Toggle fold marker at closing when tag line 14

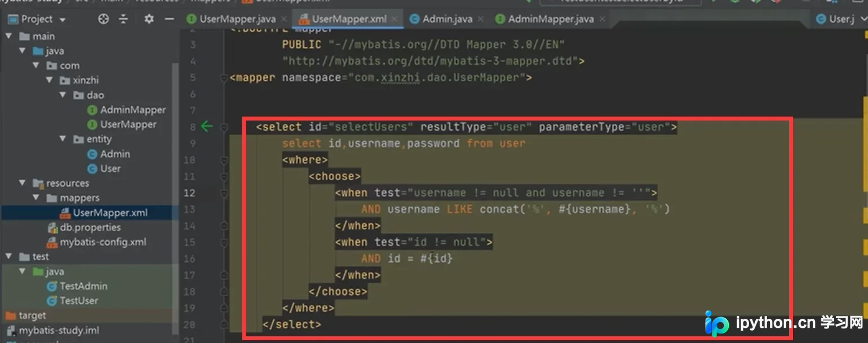point(224,226)
